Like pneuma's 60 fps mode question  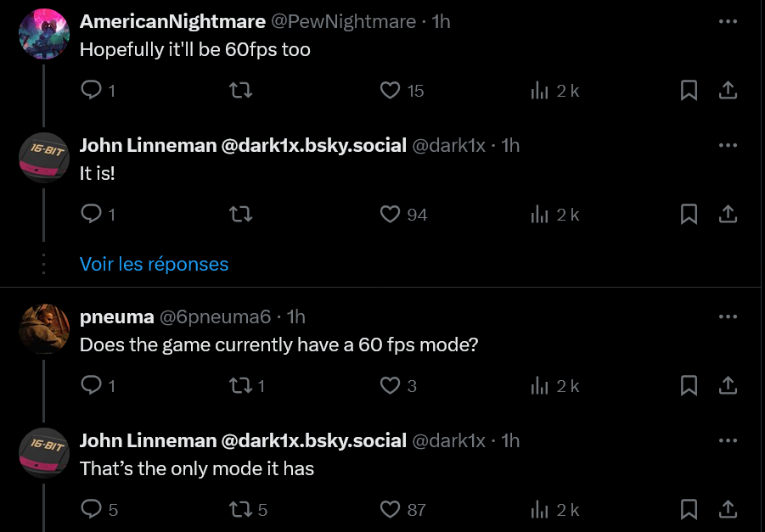pos(390,385)
